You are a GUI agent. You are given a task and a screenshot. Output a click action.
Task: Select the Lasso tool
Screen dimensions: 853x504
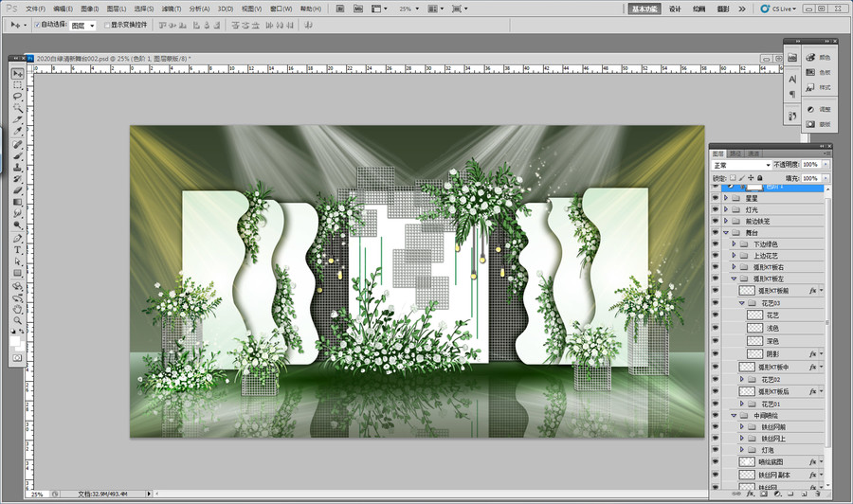pyautogui.click(x=18, y=97)
